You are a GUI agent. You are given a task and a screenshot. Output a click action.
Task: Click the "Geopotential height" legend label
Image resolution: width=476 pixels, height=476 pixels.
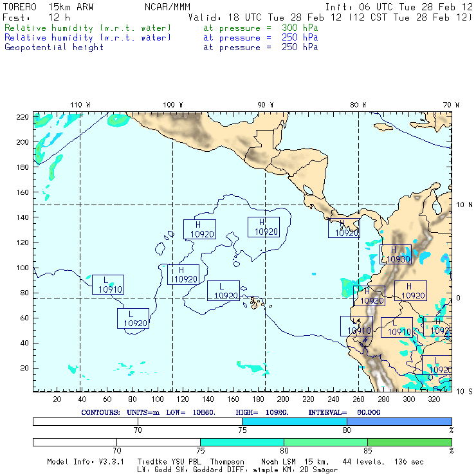pyautogui.click(x=54, y=48)
